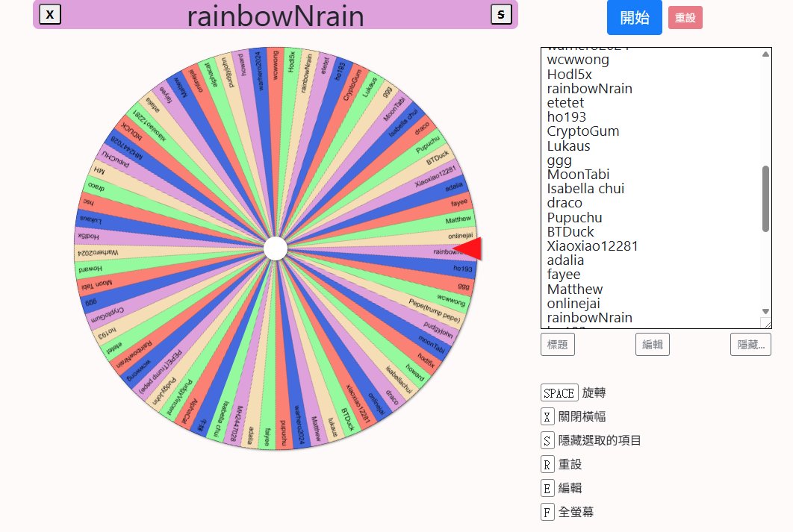Click the S button on the banner
Image resolution: width=793 pixels, height=532 pixels.
[501, 14]
